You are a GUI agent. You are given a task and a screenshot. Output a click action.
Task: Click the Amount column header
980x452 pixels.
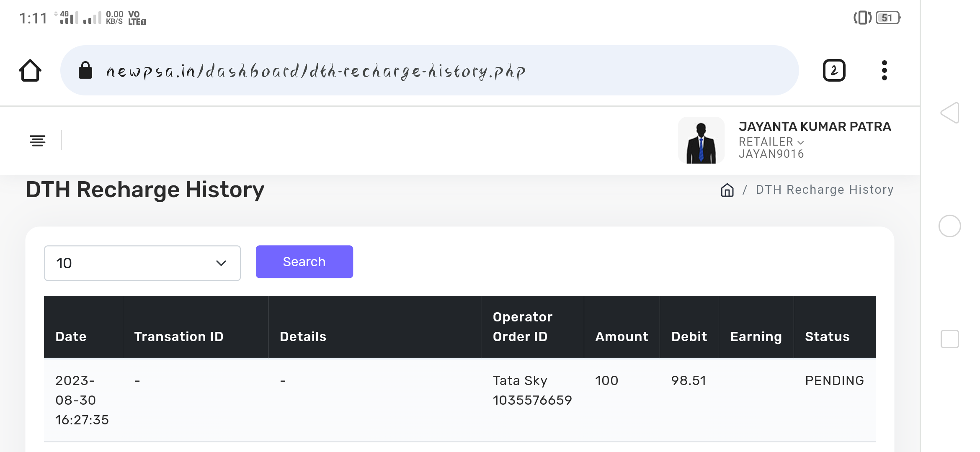tap(622, 336)
